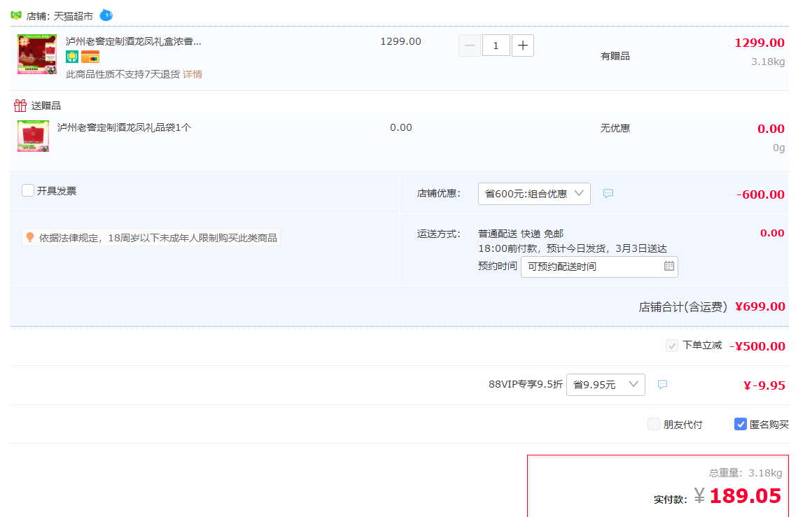Image resolution: width=812 pixels, height=517 pixels.
Task: Click the -¥500.00 order reduction amount
Action: pyautogui.click(x=757, y=346)
